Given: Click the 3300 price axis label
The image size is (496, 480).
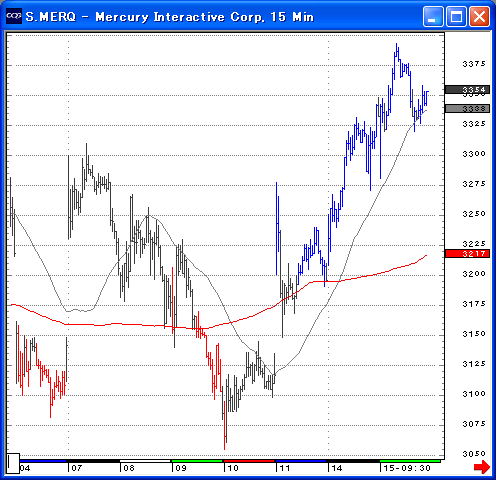Looking at the screenshot, I should pyautogui.click(x=474, y=154).
